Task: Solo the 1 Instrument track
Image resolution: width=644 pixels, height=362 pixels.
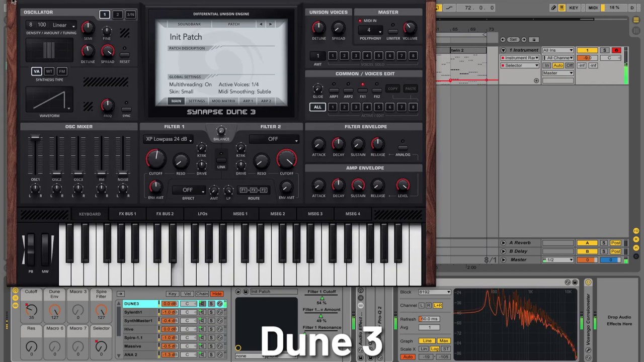Action: point(605,50)
